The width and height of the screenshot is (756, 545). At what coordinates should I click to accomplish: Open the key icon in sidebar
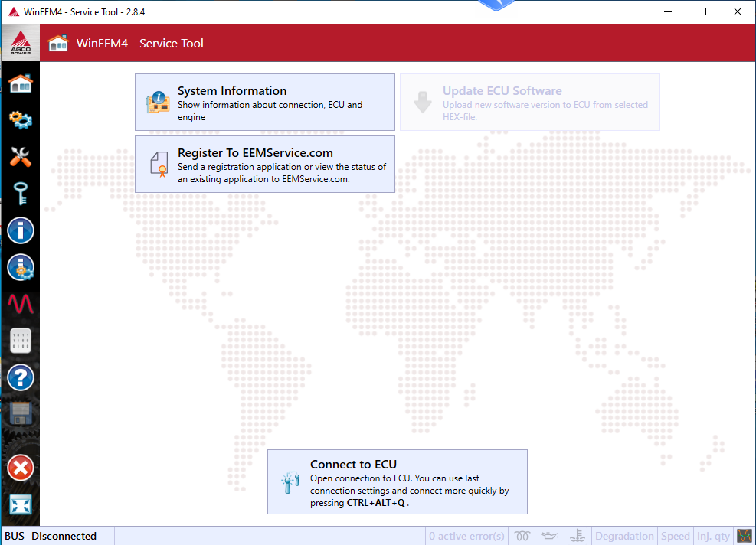[20, 194]
